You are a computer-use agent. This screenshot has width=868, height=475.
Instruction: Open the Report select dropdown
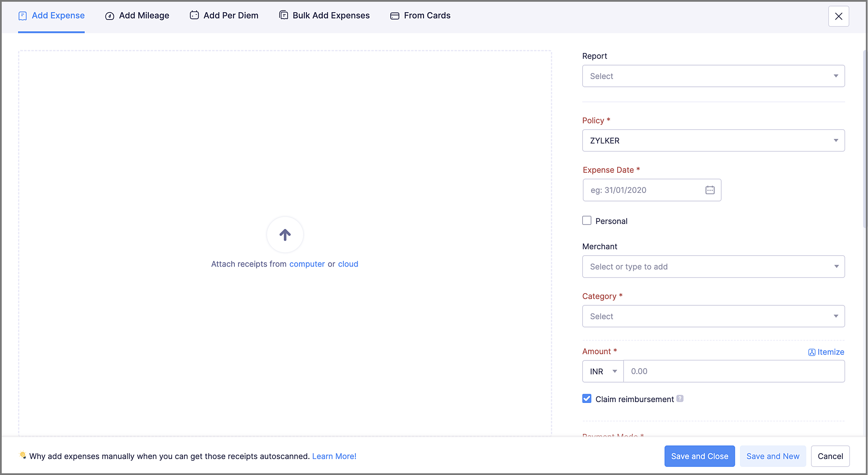(x=713, y=76)
